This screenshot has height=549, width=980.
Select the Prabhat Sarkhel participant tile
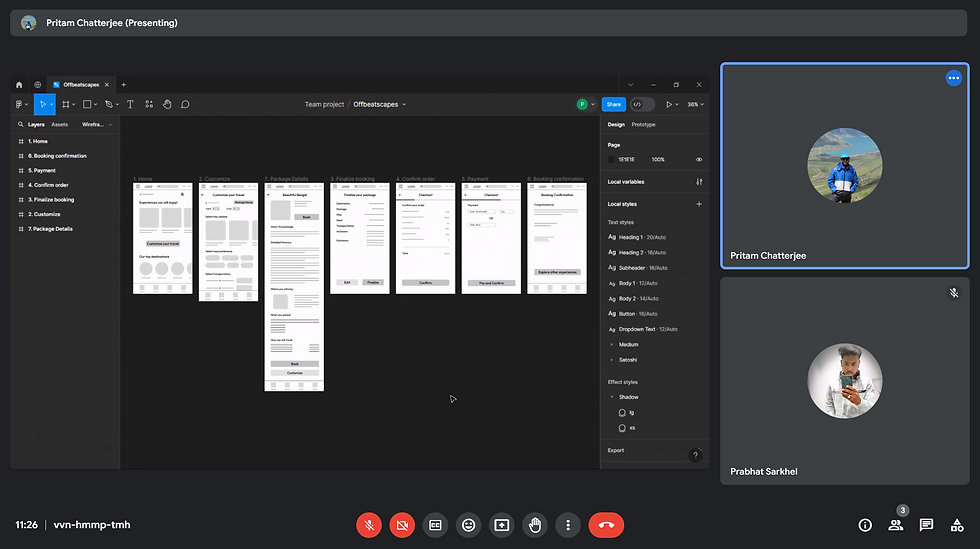tap(844, 381)
